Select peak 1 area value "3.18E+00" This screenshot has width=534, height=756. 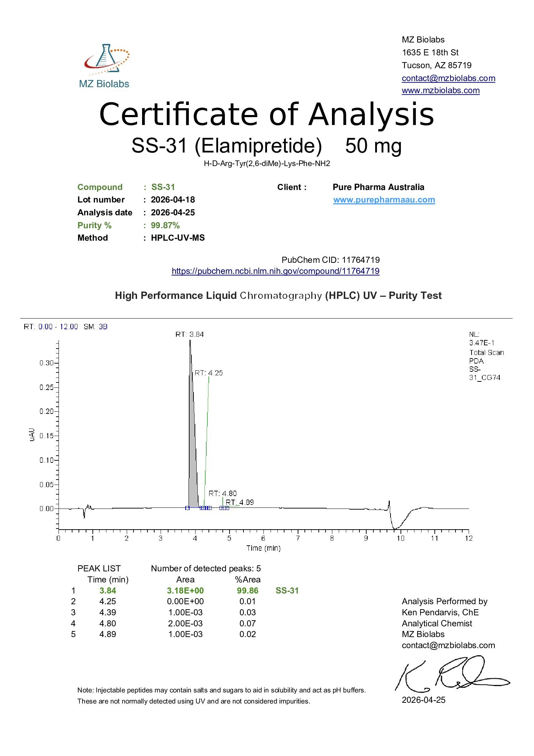coord(185,591)
